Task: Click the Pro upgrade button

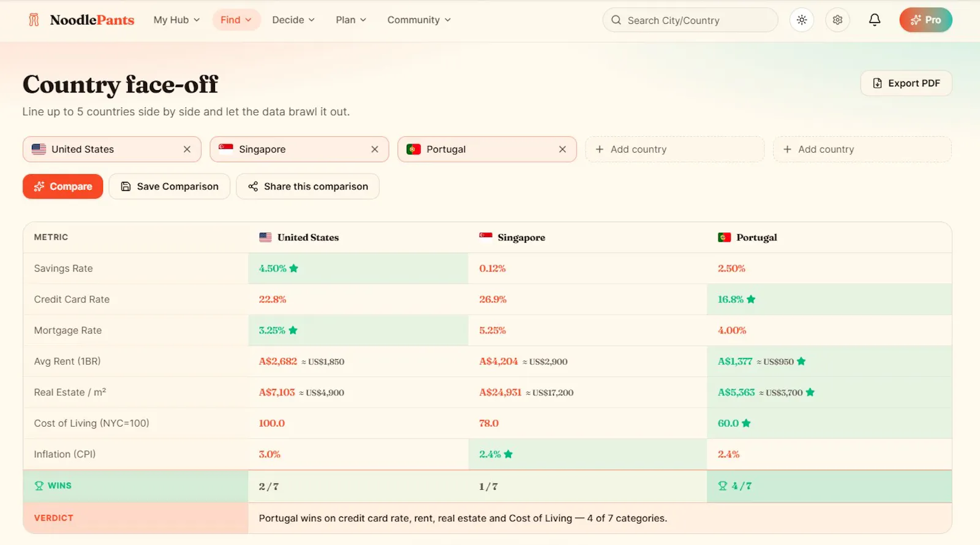Action: 925,20
